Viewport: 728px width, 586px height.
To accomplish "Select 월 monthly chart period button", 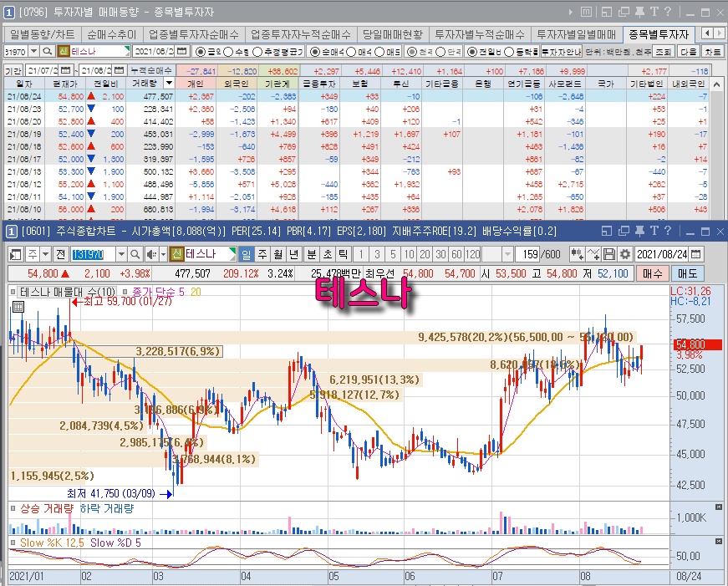I will click(277, 254).
